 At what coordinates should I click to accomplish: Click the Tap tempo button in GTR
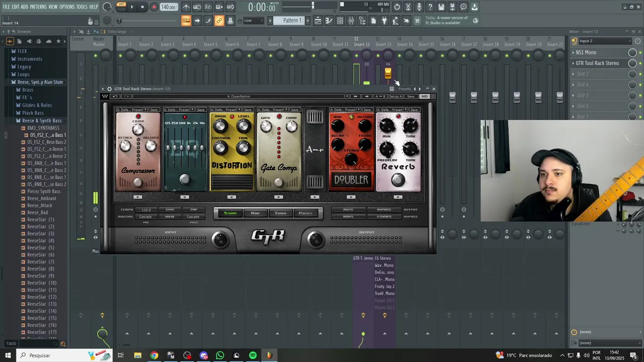pyautogui.click(x=193, y=210)
